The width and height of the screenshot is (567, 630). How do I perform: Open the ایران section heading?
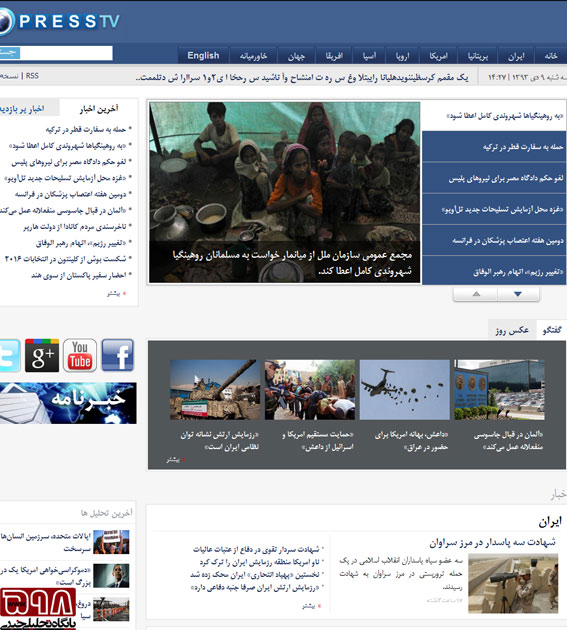550,522
